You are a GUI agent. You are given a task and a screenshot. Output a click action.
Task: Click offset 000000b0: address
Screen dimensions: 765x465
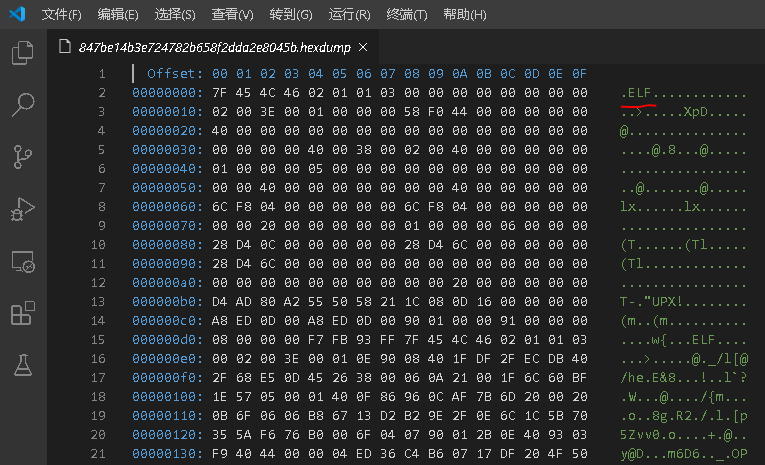(x=167, y=302)
